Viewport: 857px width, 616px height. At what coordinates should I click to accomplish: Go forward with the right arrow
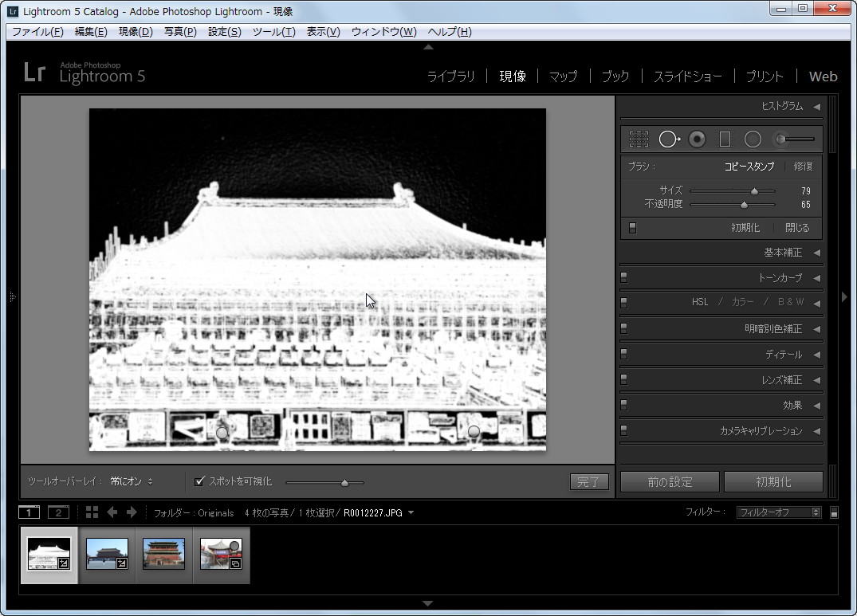(132, 512)
